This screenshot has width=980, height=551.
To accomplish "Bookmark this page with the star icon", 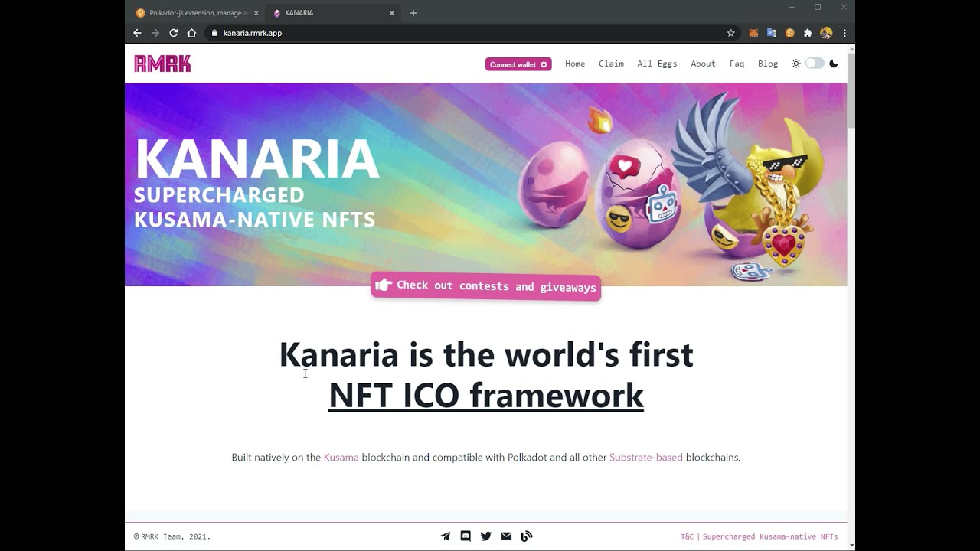I will [730, 33].
